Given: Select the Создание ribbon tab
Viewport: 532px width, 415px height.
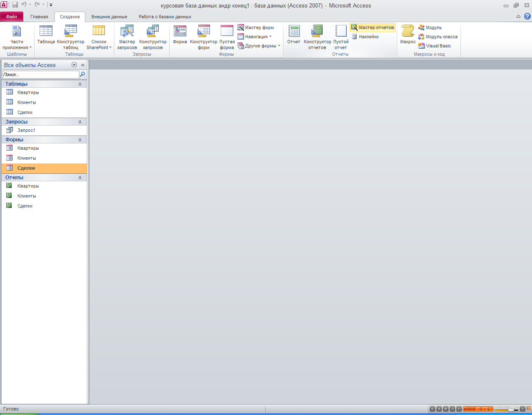Looking at the screenshot, I should (x=70, y=17).
